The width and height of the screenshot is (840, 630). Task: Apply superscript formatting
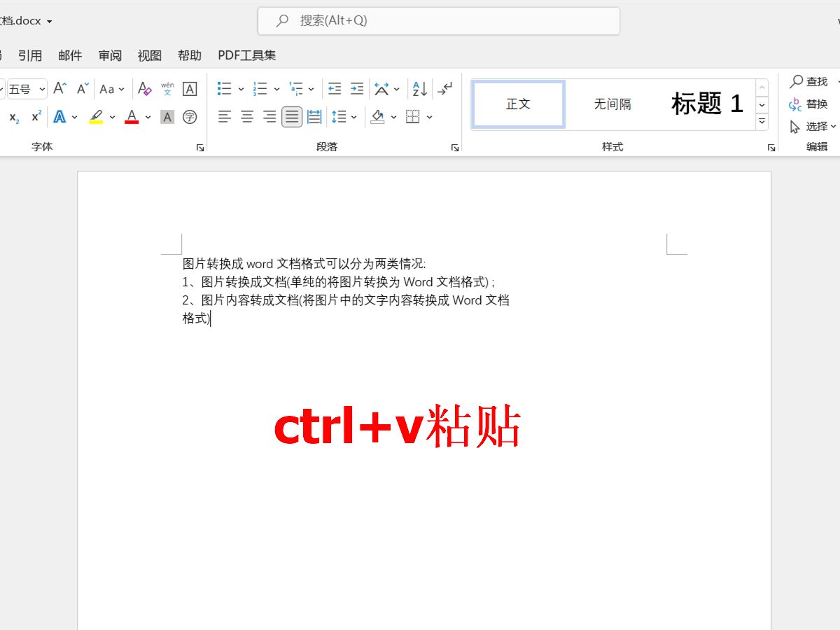click(x=35, y=117)
